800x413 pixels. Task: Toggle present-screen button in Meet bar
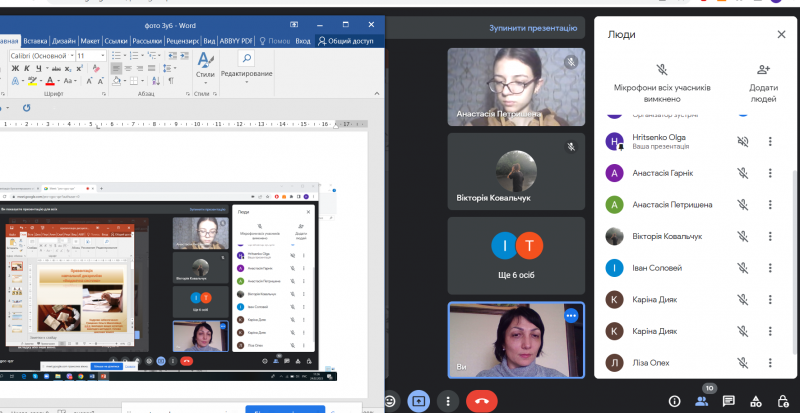(418, 401)
